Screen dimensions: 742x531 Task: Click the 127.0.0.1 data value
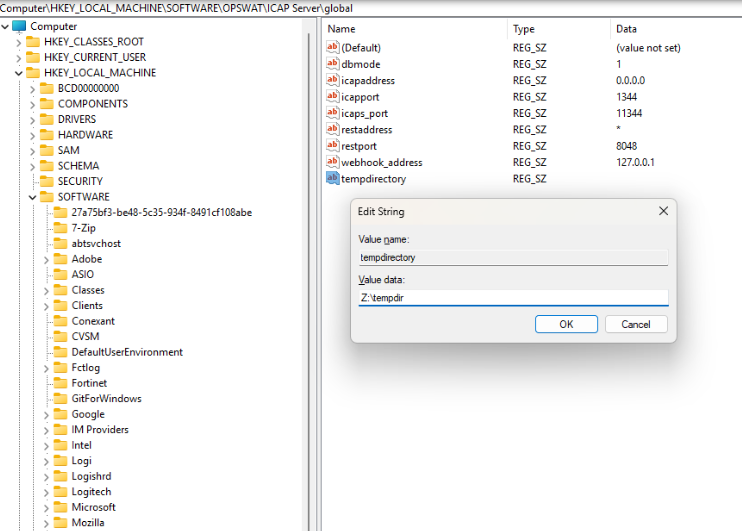(x=635, y=162)
